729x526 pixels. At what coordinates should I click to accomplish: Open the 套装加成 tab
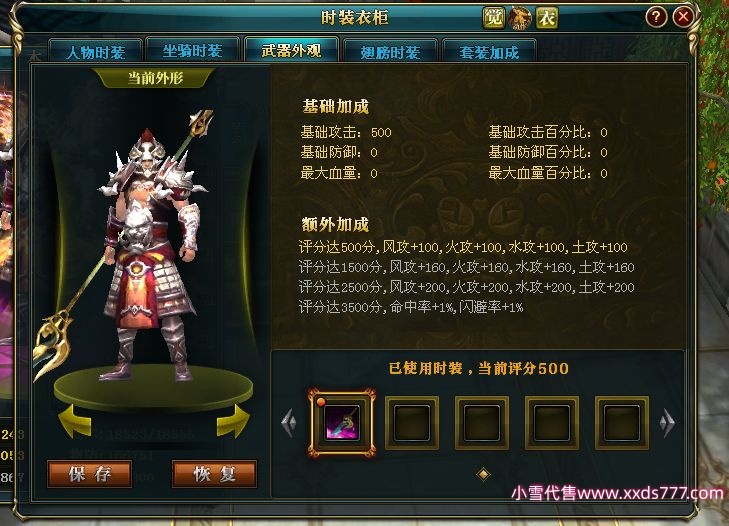[489, 51]
